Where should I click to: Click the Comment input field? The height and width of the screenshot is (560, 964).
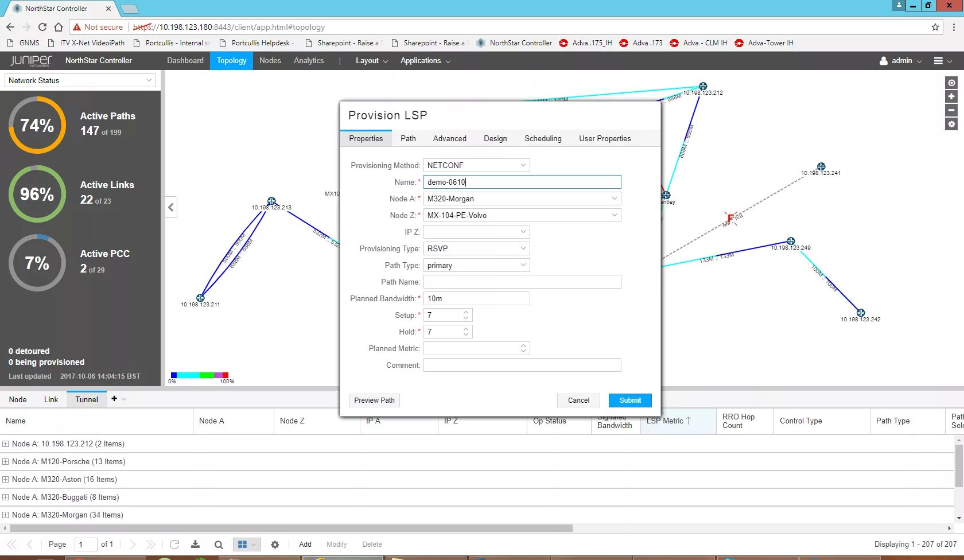click(x=522, y=365)
